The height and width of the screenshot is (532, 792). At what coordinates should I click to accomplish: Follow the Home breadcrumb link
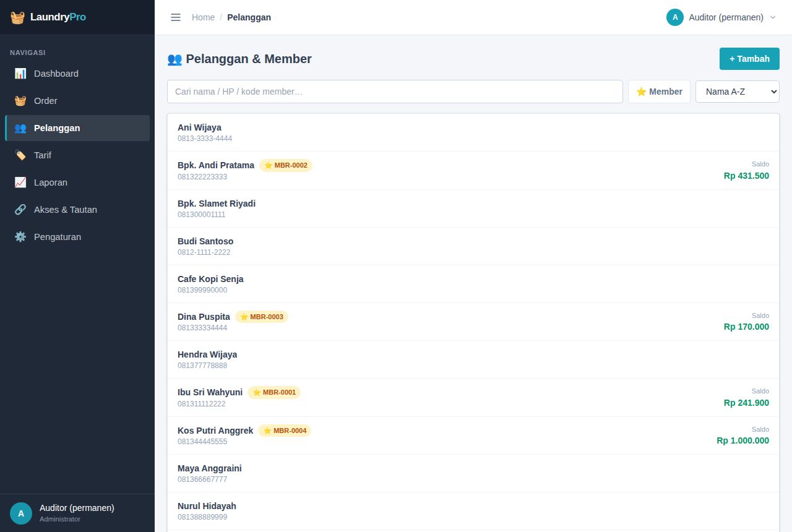click(203, 17)
